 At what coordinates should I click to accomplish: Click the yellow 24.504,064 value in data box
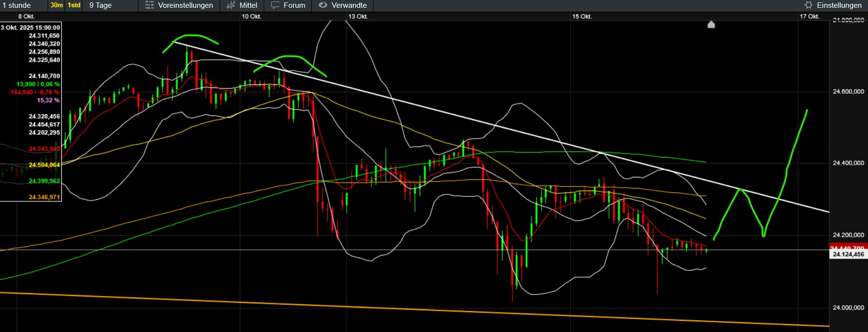pos(44,165)
